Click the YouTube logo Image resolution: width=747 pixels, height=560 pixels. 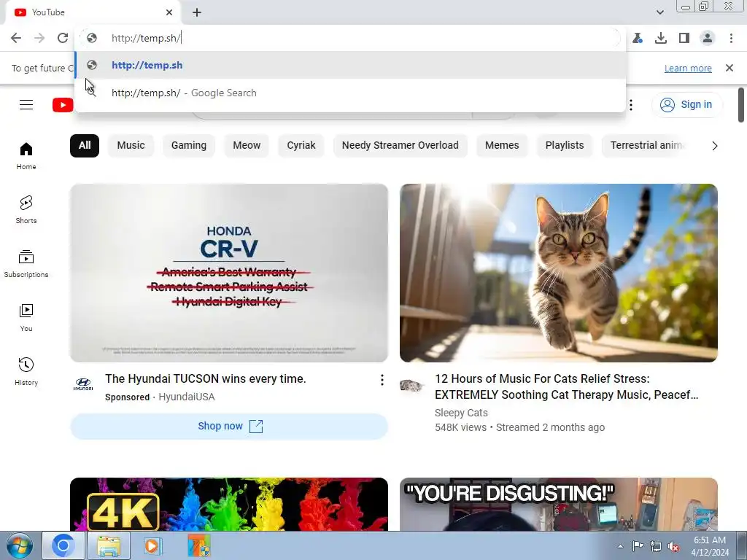click(x=63, y=105)
